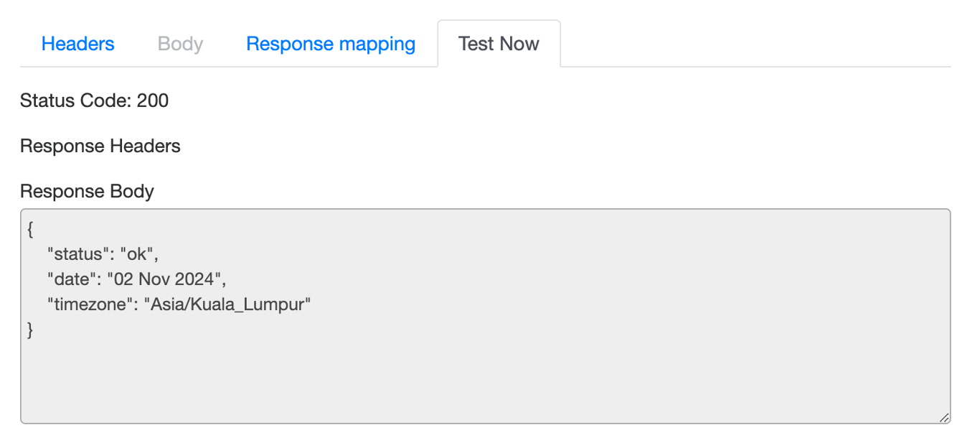This screenshot has width=980, height=443.
Task: Click the opening curly brace in response
Action: click(x=30, y=228)
